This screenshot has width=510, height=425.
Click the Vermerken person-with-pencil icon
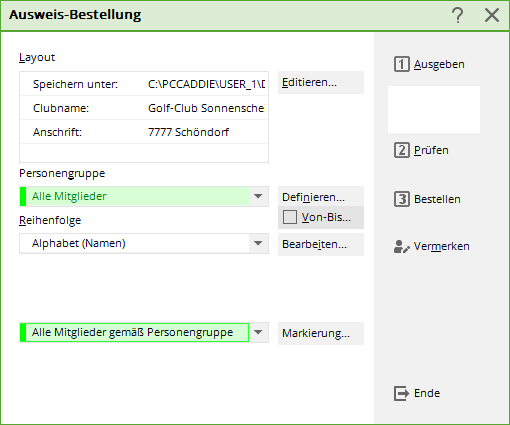(401, 247)
